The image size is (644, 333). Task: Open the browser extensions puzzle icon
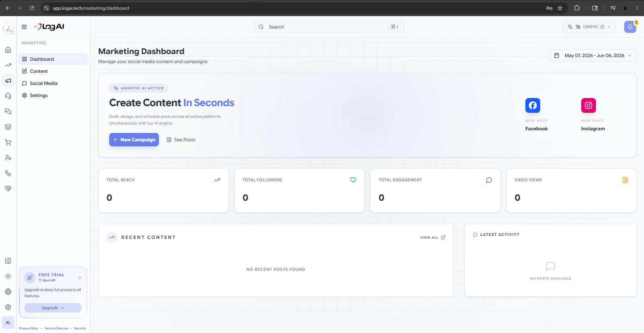click(x=577, y=8)
